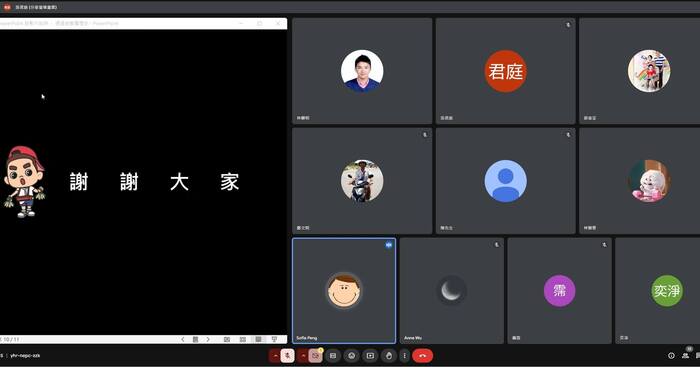Click the 奕淨 green avatar tile
This screenshot has height=367, width=700.
point(658,291)
